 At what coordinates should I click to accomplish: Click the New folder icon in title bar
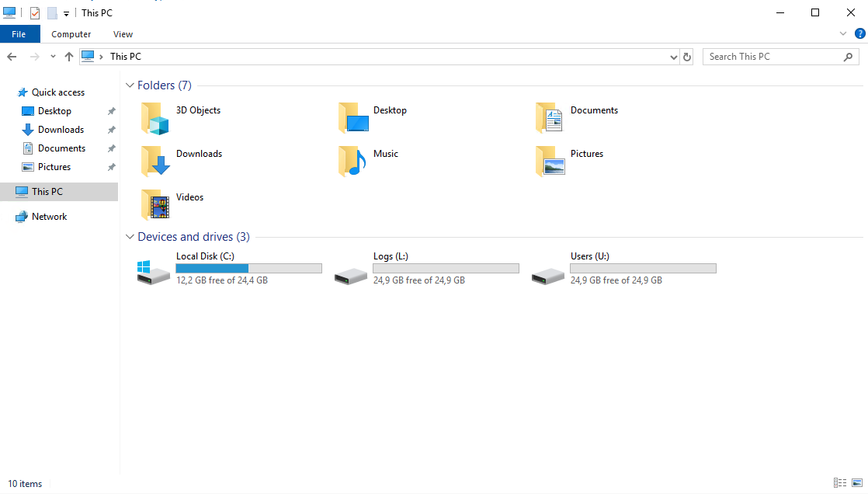click(x=52, y=12)
